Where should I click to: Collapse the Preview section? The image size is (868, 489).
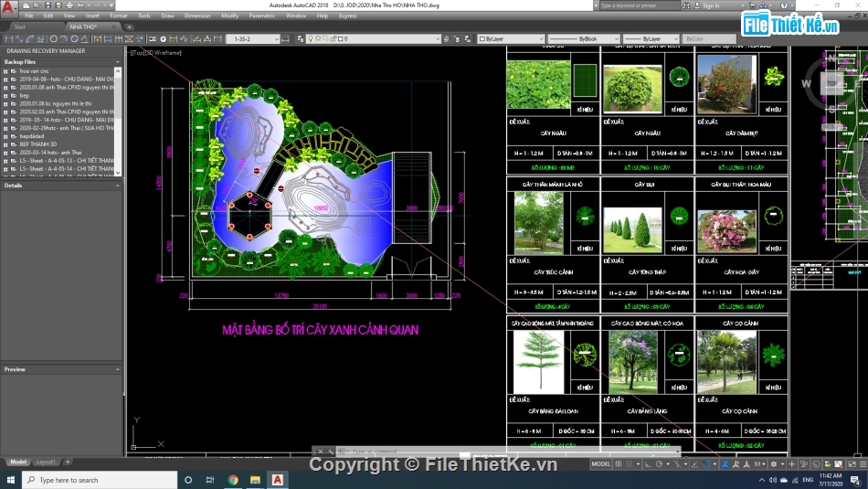tap(117, 369)
